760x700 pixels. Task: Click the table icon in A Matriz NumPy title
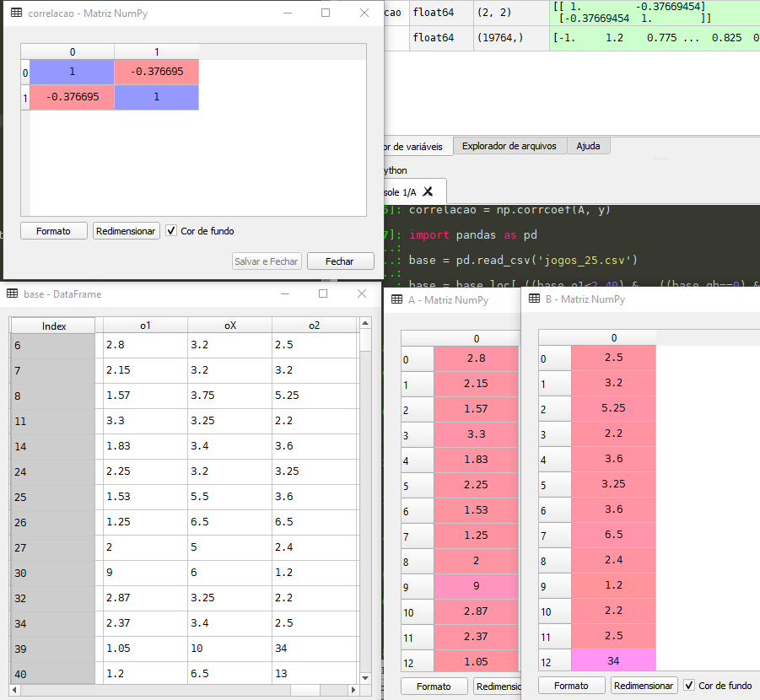coord(396,299)
